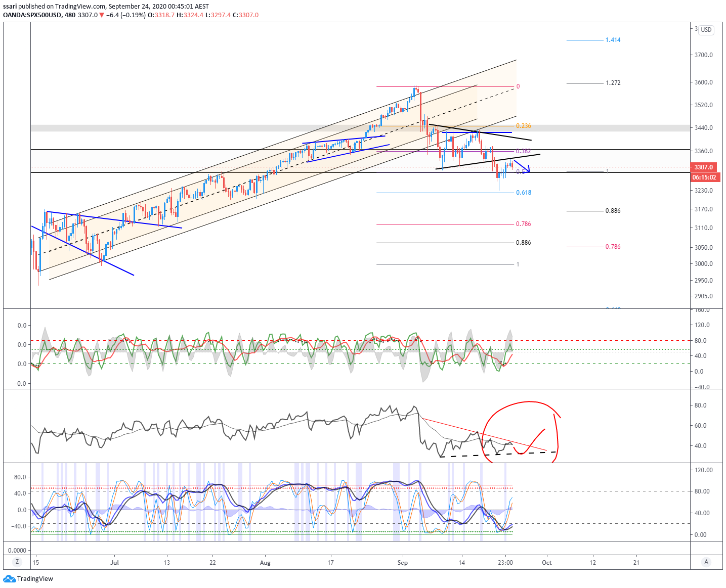726x588 pixels.
Task: Click the Z timezone button at bottom left
Action: tap(17, 562)
